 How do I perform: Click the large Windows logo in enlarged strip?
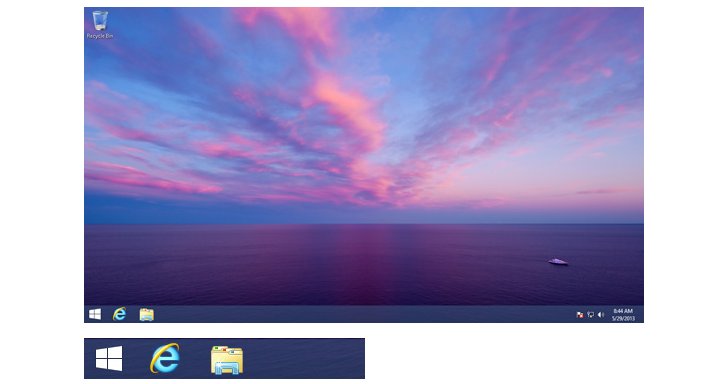click(109, 358)
